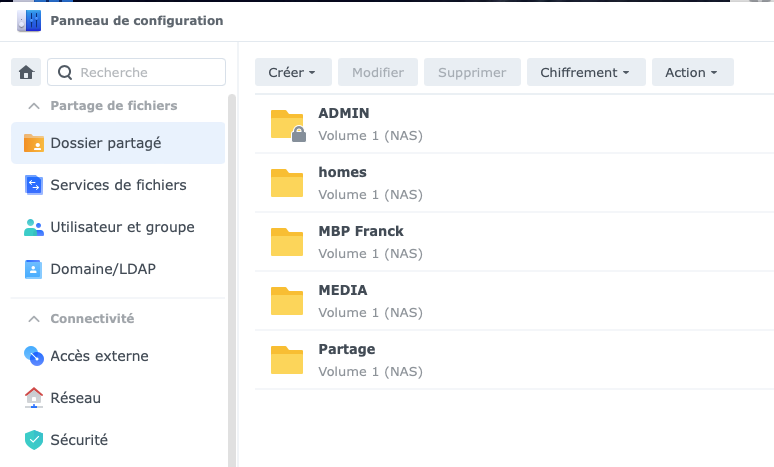Click the Home icon in sidebar
The image size is (774, 467).
27,72
